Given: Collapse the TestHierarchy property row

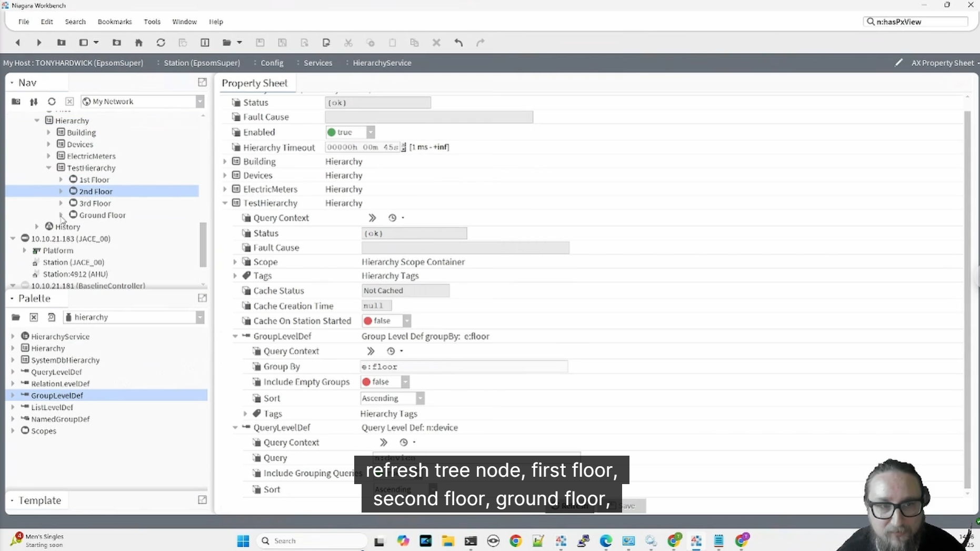Looking at the screenshot, I should pos(225,203).
